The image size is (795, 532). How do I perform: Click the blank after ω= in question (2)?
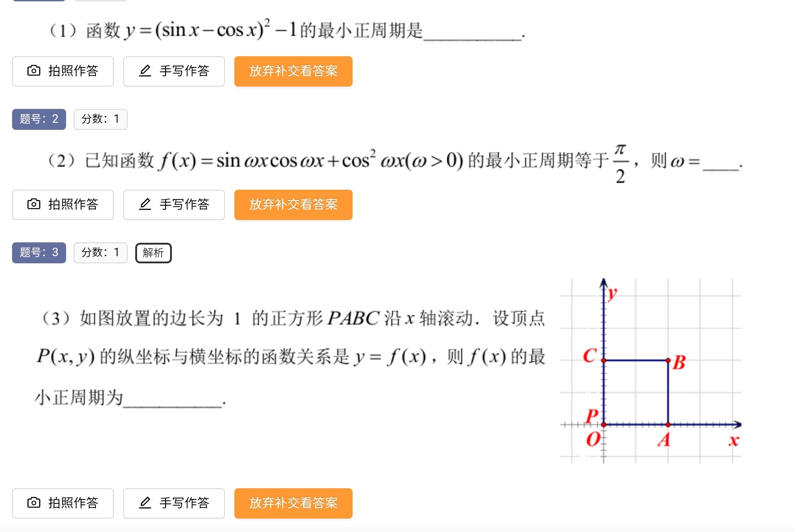tap(720, 164)
